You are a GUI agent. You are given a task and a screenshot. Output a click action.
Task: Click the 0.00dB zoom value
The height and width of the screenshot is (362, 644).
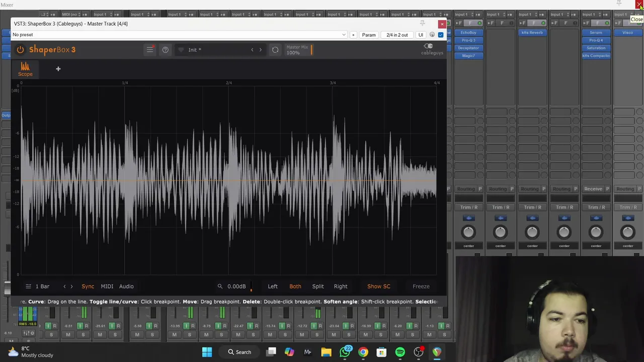(236, 287)
